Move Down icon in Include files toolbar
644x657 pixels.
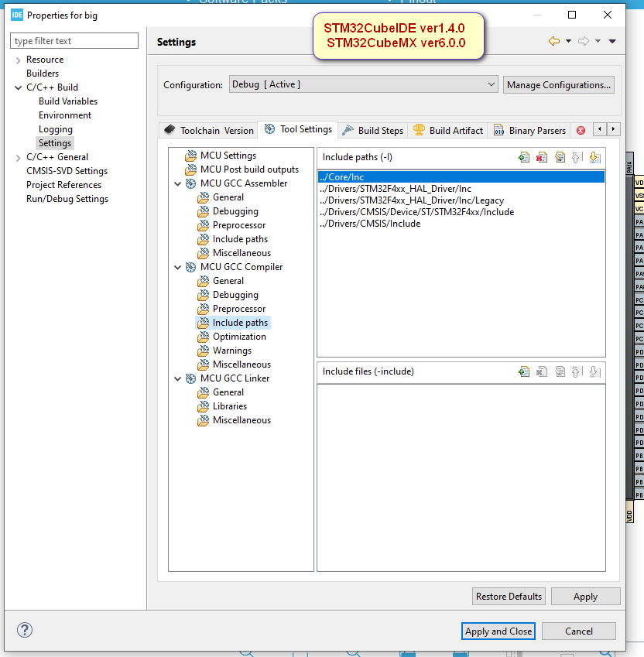tap(595, 371)
